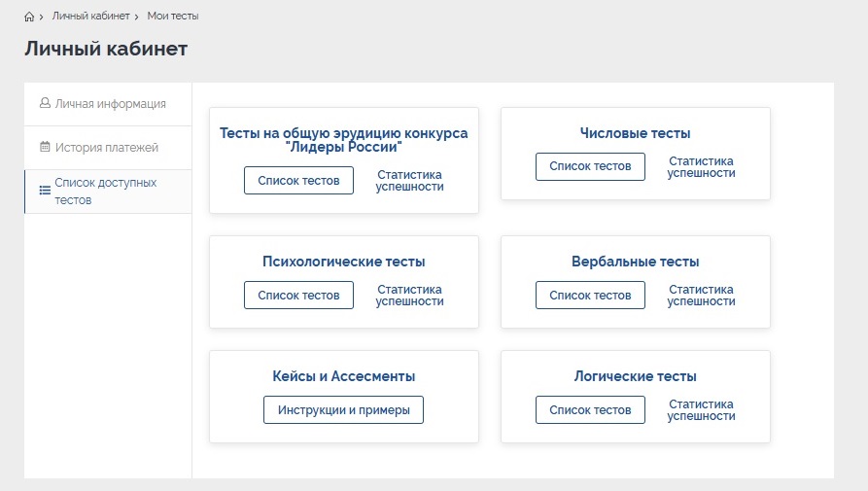The image size is (868, 491).
Task: View Статистика успешности for Вербальные тесты
Action: pos(701,295)
